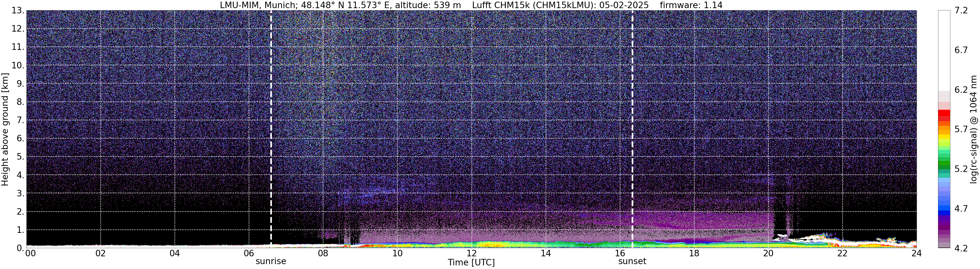Click the time axis tick label '04'
The width and height of the screenshot is (980, 269).
tap(175, 253)
